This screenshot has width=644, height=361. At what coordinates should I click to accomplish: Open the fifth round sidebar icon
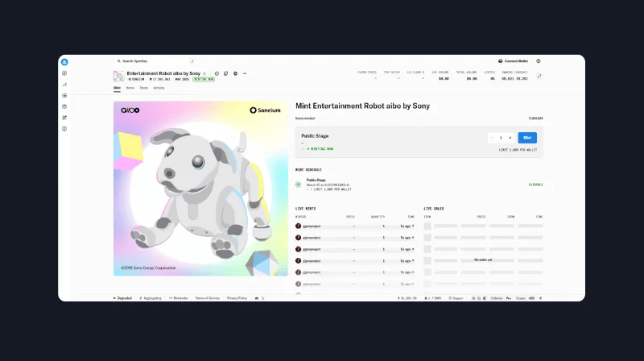(x=64, y=106)
